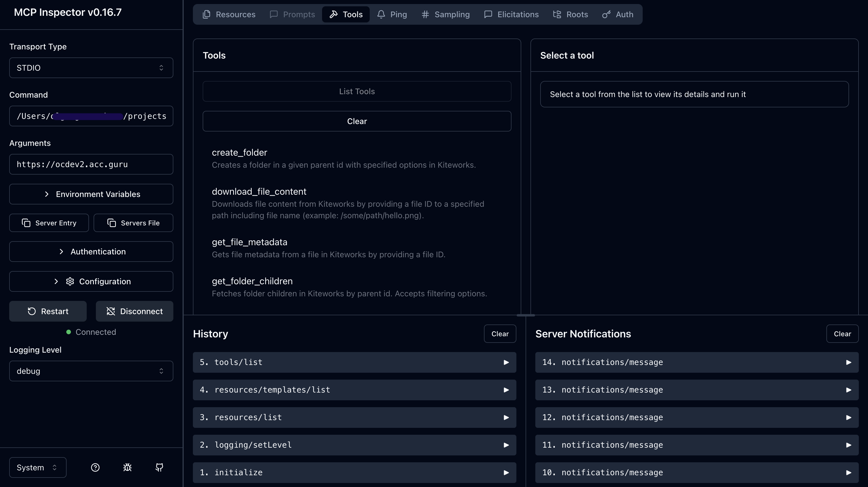Disconnect from the MCP server

[134, 311]
